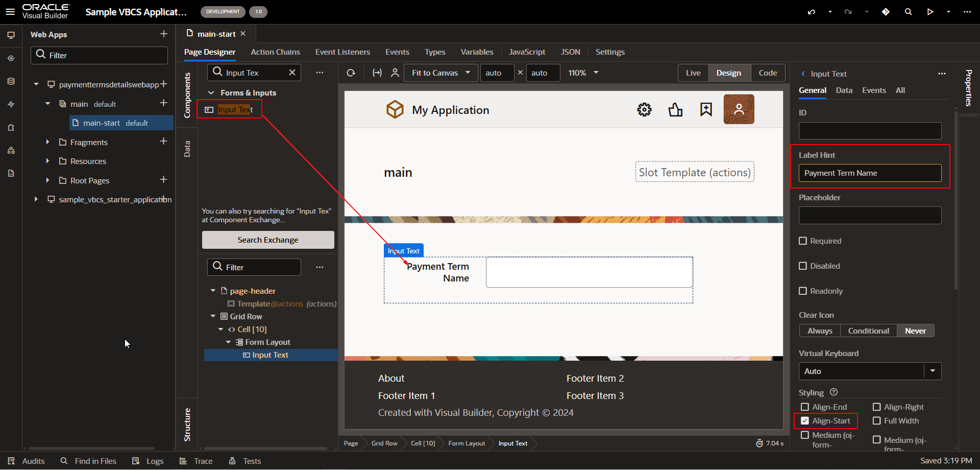
Task: Open the Data properties tab
Action: pos(844,90)
